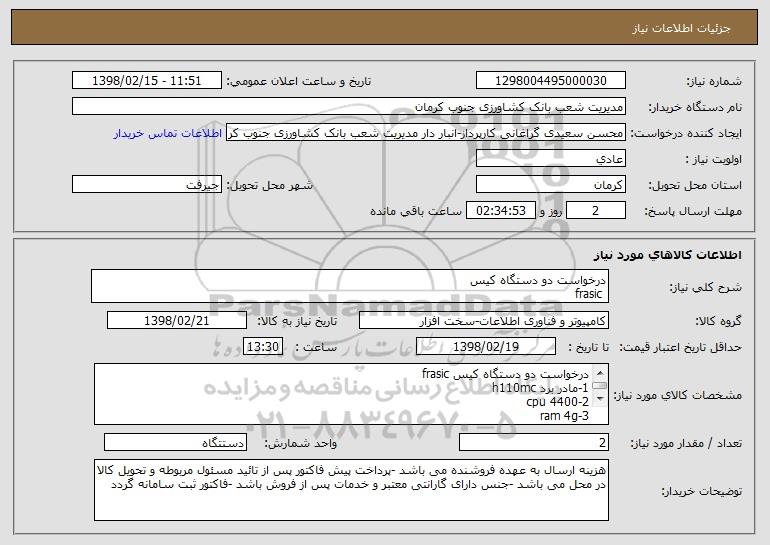
Task: Click the label توضیحات خریدار
Action: [x=702, y=491]
